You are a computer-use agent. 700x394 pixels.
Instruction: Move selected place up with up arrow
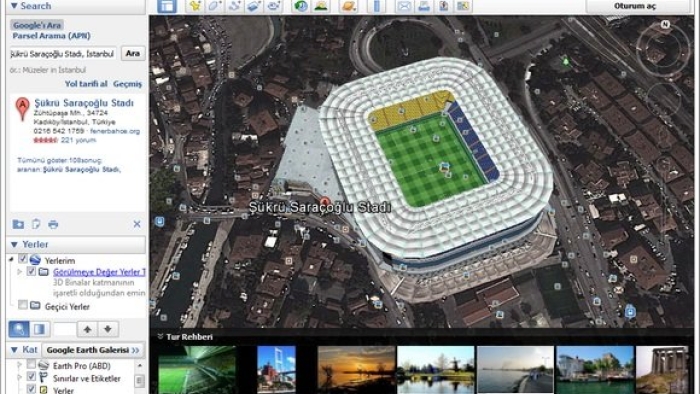tap(88, 329)
